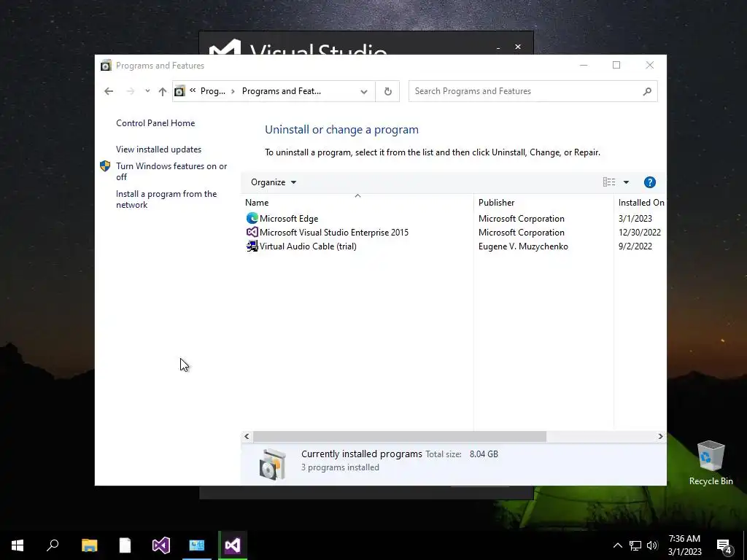Click the Programs and Features title bar icon
Viewport: 747px width, 560px height.
[106, 65]
